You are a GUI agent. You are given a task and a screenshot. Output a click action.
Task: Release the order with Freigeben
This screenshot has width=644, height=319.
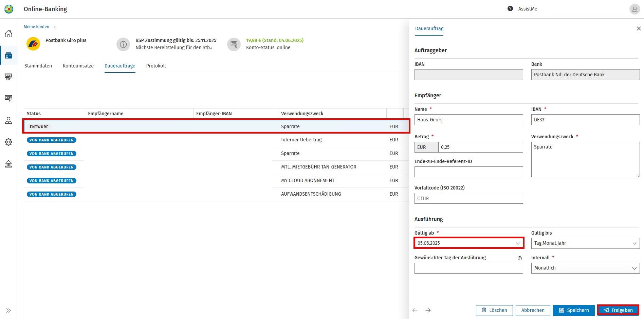coord(618,310)
